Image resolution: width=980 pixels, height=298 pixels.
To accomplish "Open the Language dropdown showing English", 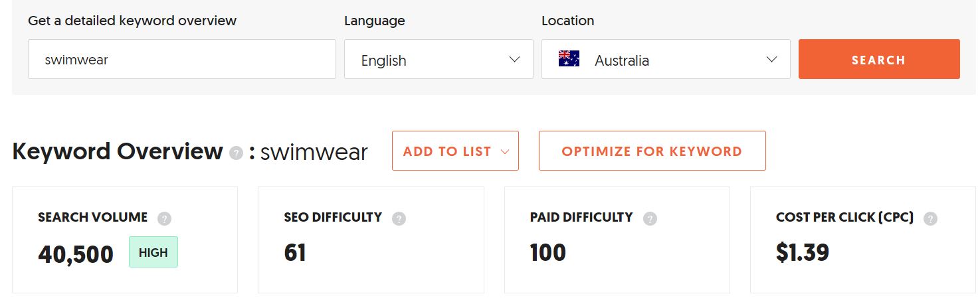I will [439, 59].
